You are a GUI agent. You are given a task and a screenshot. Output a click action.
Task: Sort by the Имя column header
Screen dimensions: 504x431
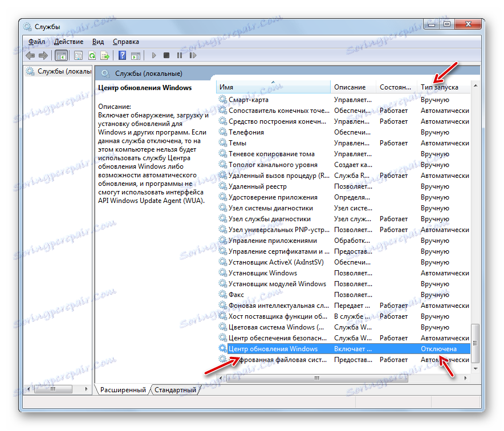(273, 87)
